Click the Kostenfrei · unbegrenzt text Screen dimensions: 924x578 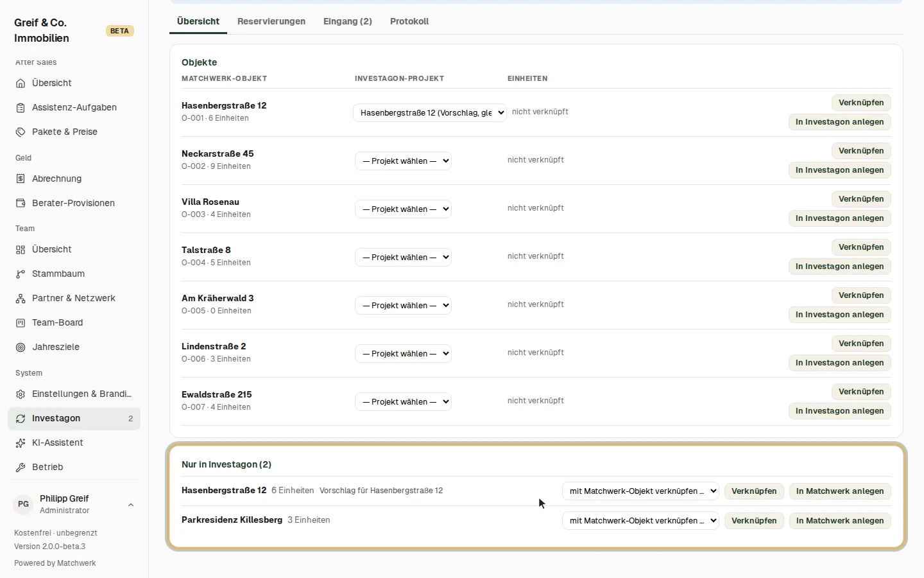[x=56, y=533]
